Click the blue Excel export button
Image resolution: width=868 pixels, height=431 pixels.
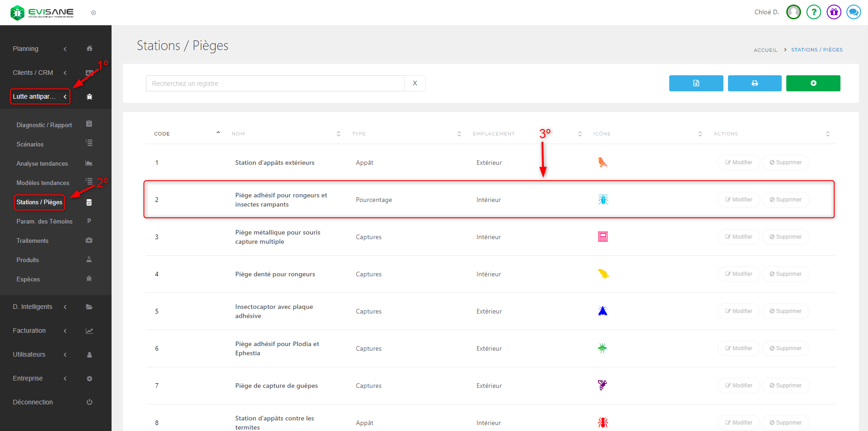696,84
